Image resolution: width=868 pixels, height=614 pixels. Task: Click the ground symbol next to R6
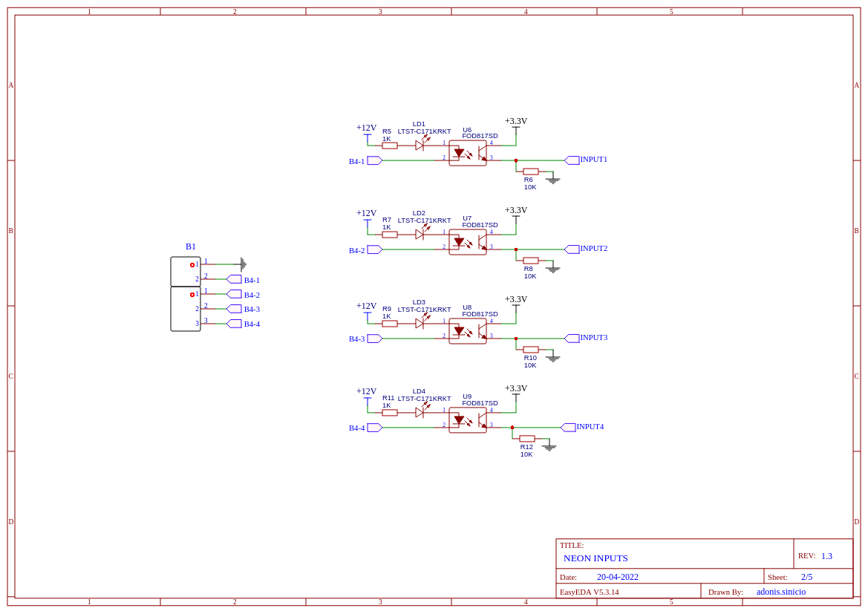coord(552,178)
